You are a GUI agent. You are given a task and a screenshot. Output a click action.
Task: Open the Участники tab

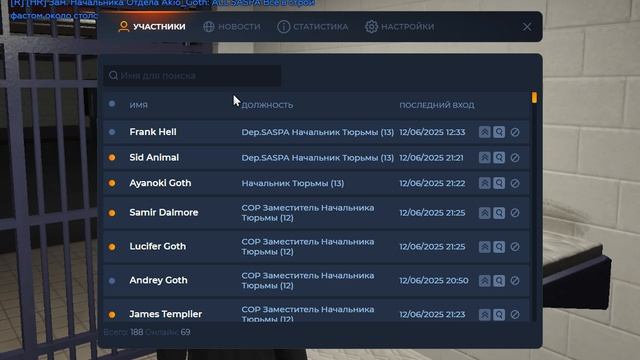tap(151, 27)
